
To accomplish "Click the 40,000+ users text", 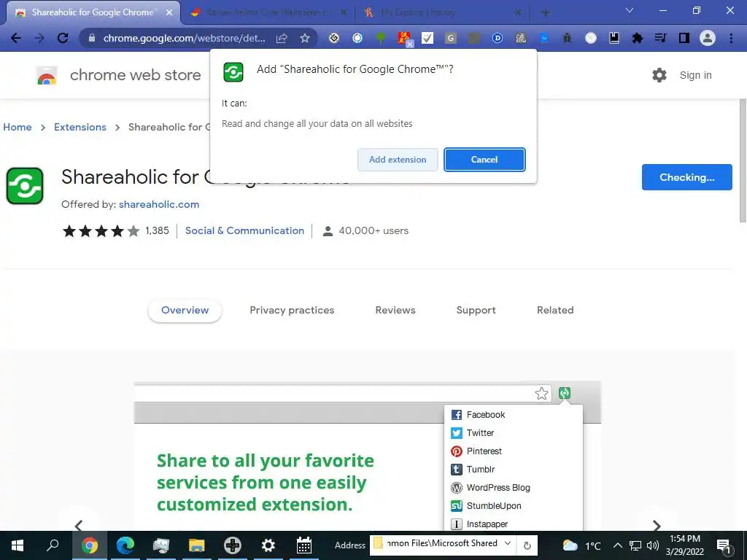I will [373, 230].
